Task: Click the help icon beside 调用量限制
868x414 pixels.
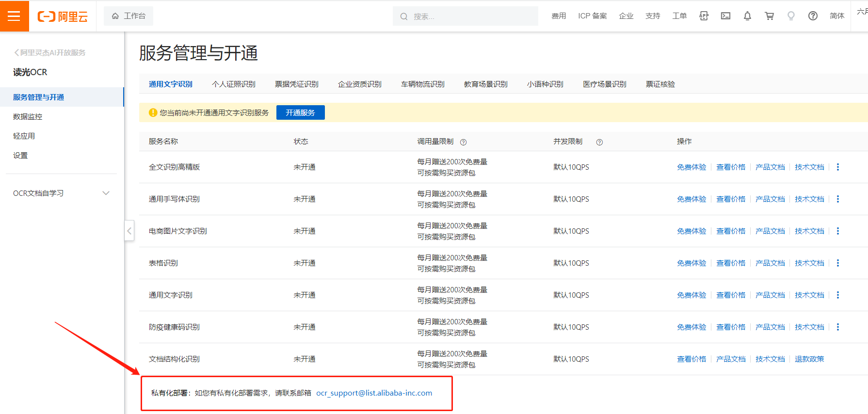Action: (x=463, y=142)
